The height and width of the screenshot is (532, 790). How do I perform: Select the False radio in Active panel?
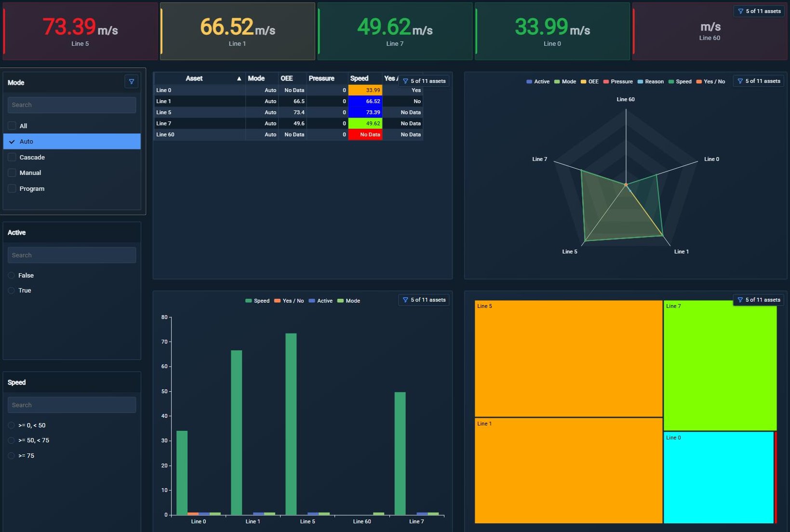11,275
